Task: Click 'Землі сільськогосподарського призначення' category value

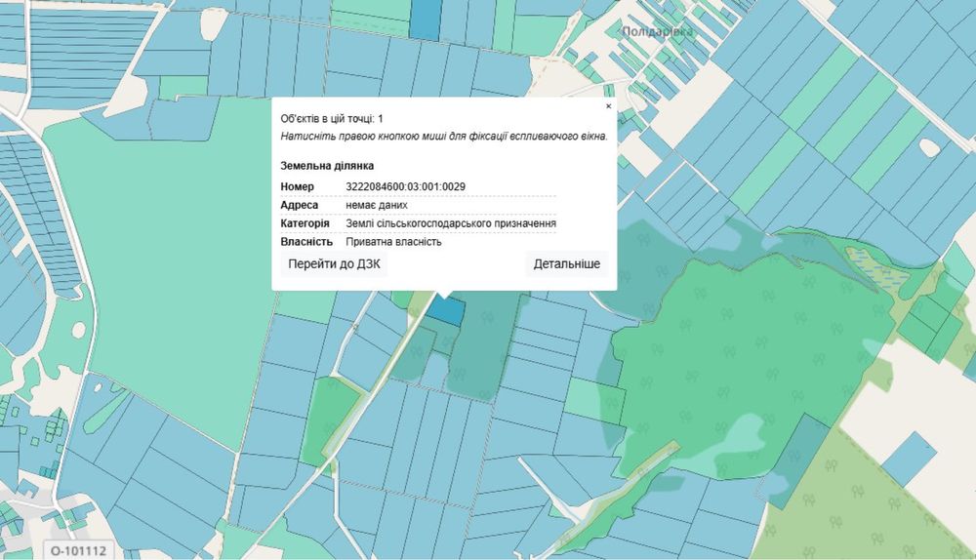Action: 451,223
